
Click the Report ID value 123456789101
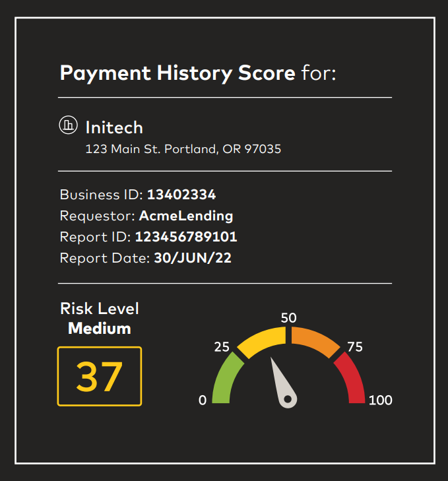[186, 237]
